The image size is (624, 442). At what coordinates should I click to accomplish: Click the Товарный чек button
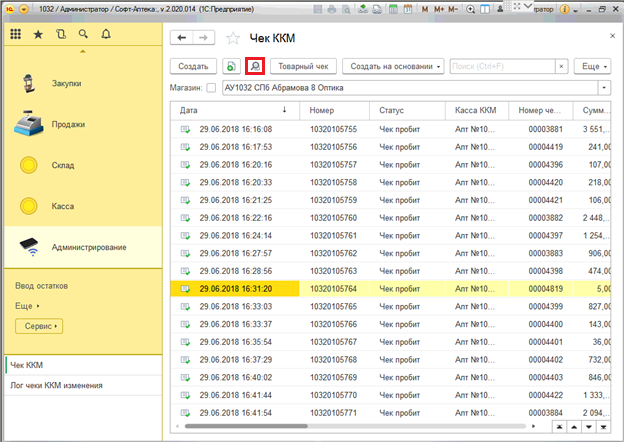303,66
